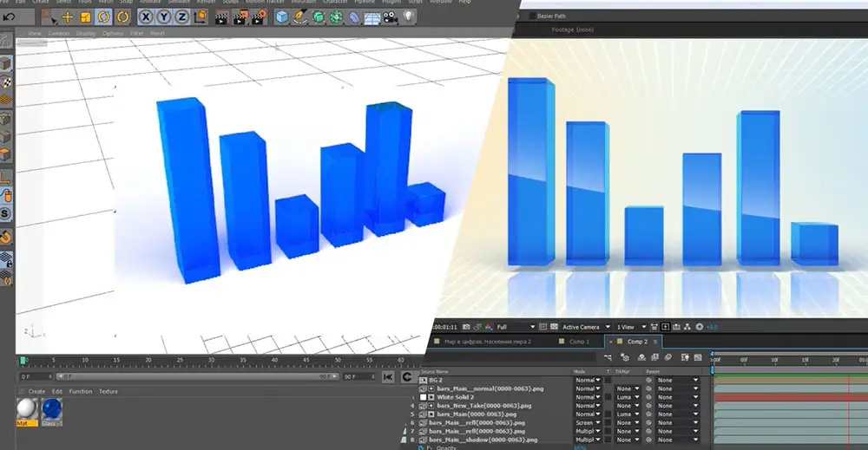
Task: Add a Cube primitive object
Action: coord(282,17)
